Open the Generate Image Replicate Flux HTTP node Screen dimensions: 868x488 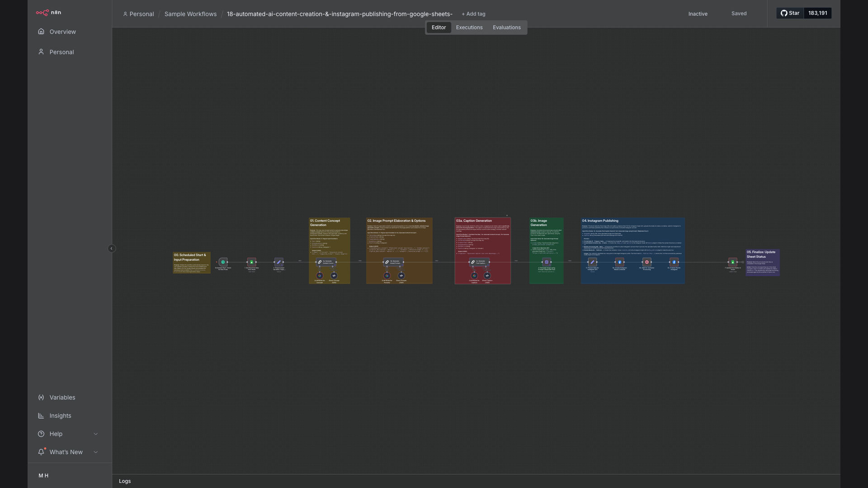[x=547, y=262]
